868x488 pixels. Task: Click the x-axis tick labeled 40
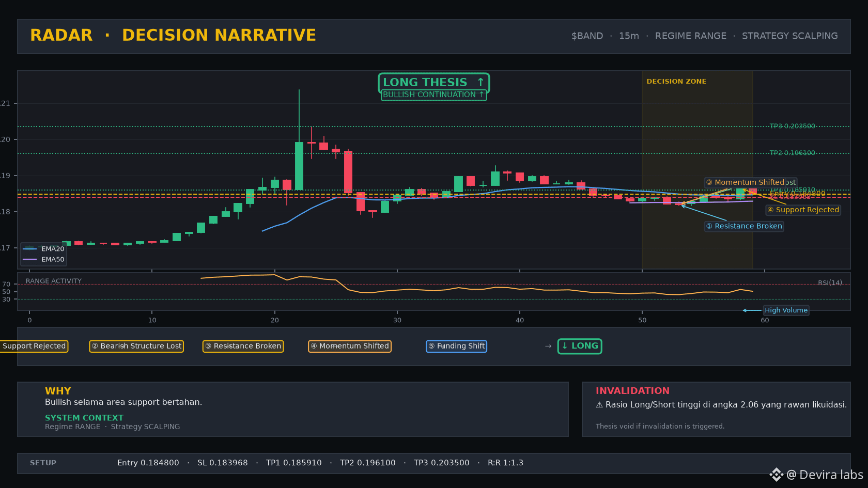[x=520, y=320]
